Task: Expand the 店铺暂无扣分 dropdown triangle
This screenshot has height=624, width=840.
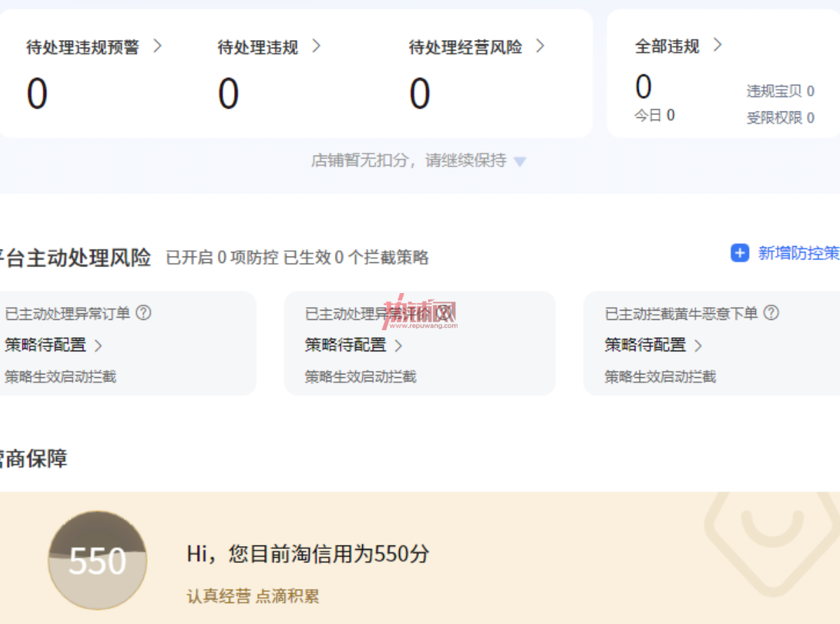Action: pyautogui.click(x=520, y=161)
